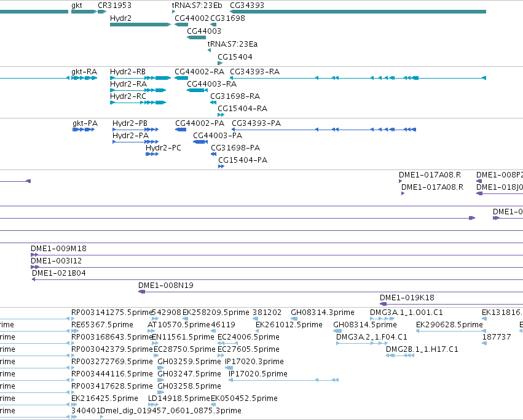523x420 pixels.
Task: Click RP003168643.5prime EST label
Action: 112,337
